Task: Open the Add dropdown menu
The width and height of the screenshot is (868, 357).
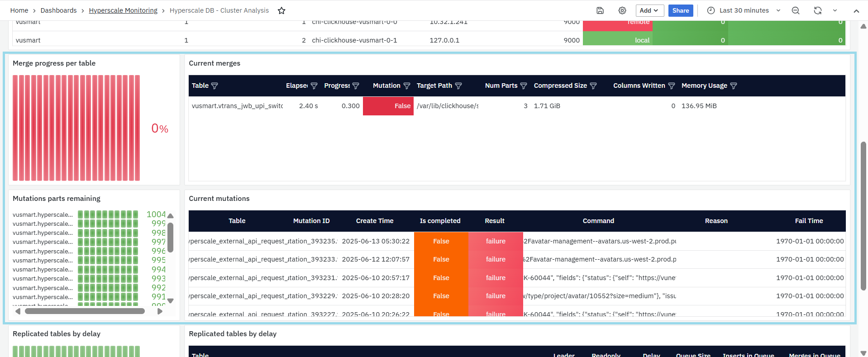Action: pyautogui.click(x=649, y=10)
